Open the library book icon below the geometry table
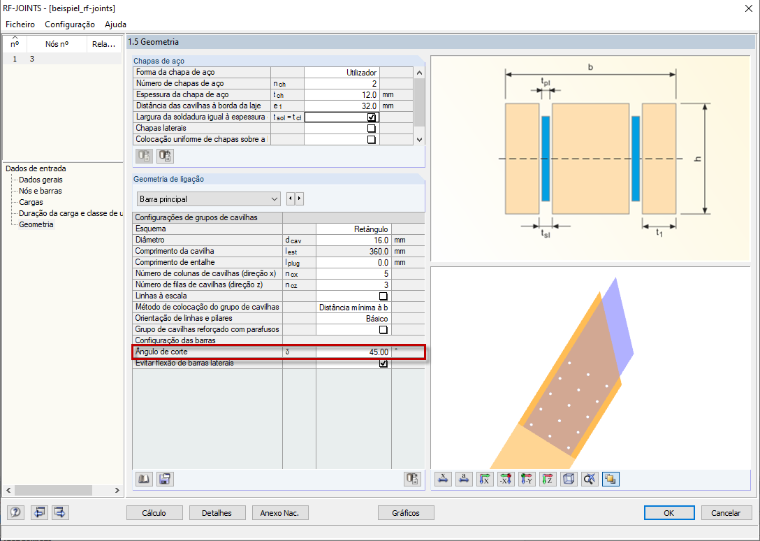 pyautogui.click(x=144, y=479)
